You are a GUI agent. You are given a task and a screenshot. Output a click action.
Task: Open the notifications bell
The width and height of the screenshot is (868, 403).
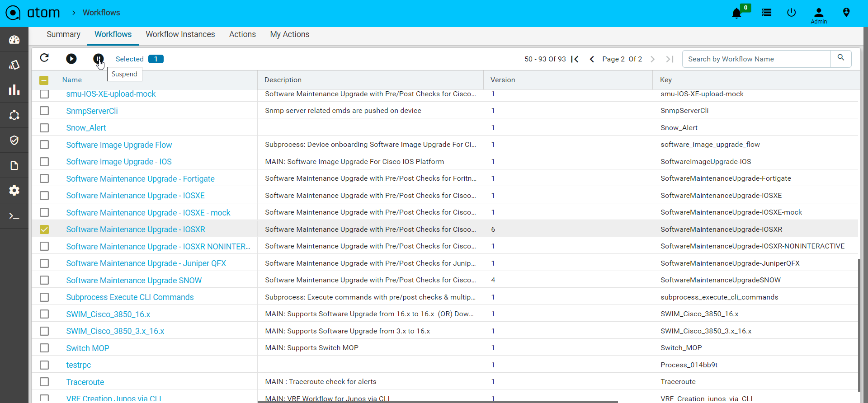(x=736, y=13)
